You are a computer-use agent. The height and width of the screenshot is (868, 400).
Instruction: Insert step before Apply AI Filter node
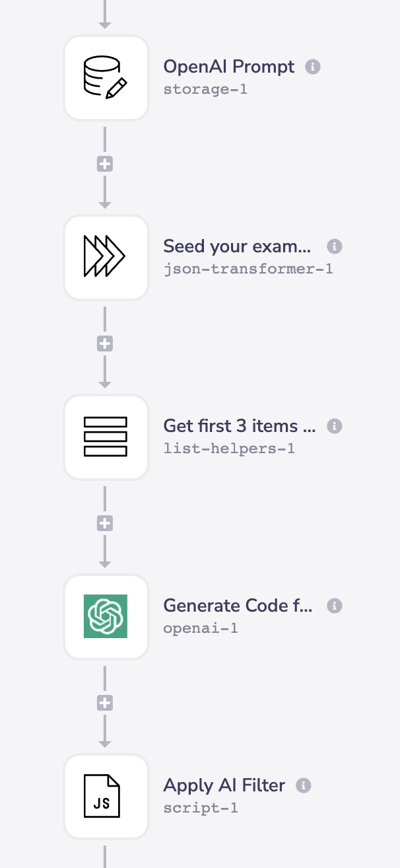tap(105, 704)
